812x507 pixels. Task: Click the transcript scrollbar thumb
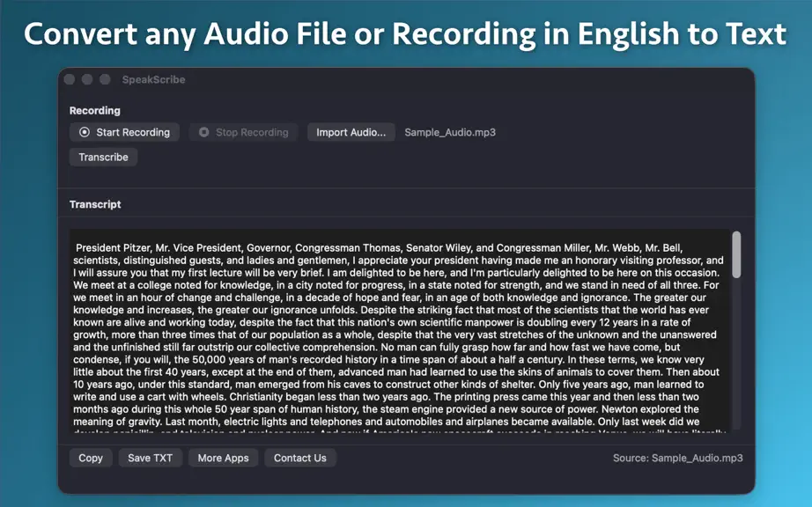(736, 254)
